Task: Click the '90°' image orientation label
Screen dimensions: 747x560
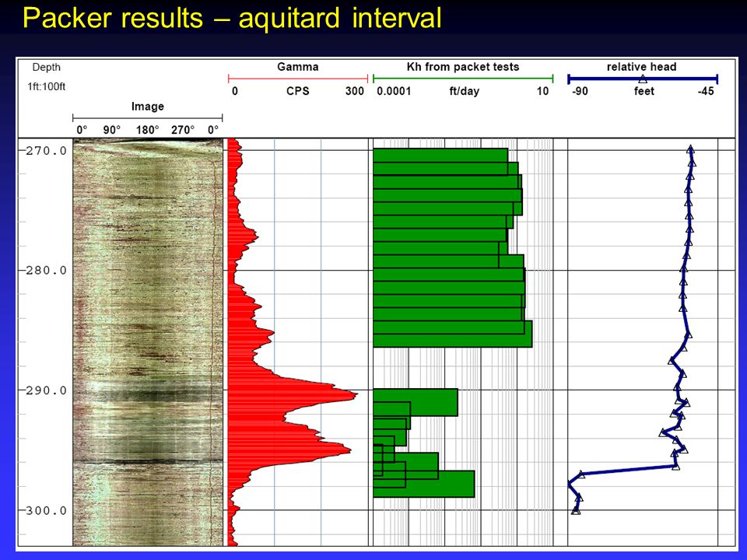Action: tap(111, 130)
